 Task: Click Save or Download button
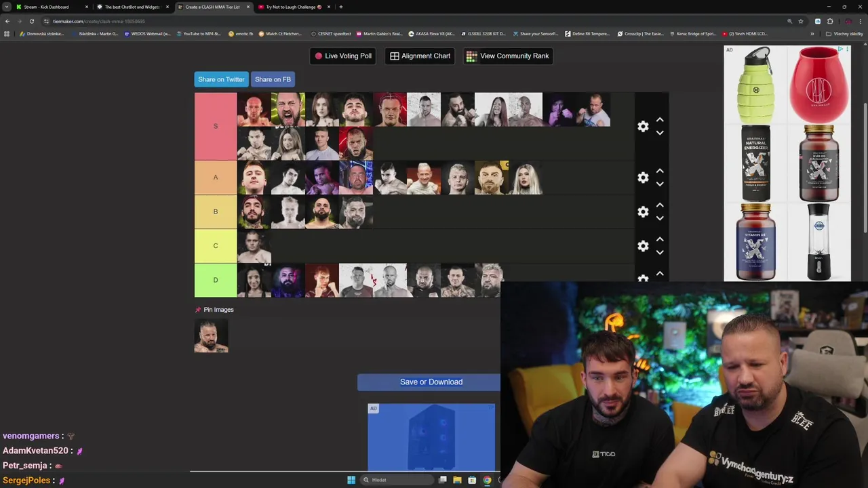(x=431, y=382)
